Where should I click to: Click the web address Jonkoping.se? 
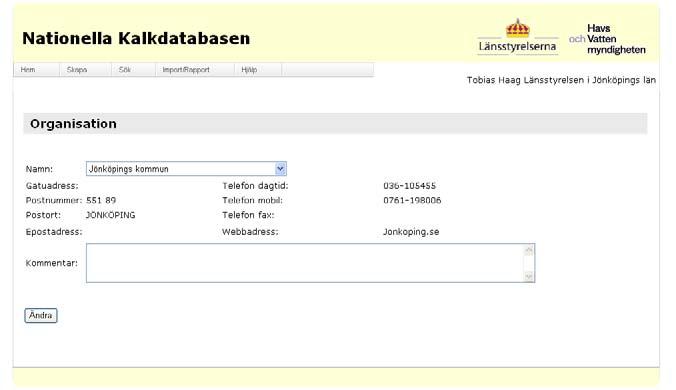pos(411,232)
